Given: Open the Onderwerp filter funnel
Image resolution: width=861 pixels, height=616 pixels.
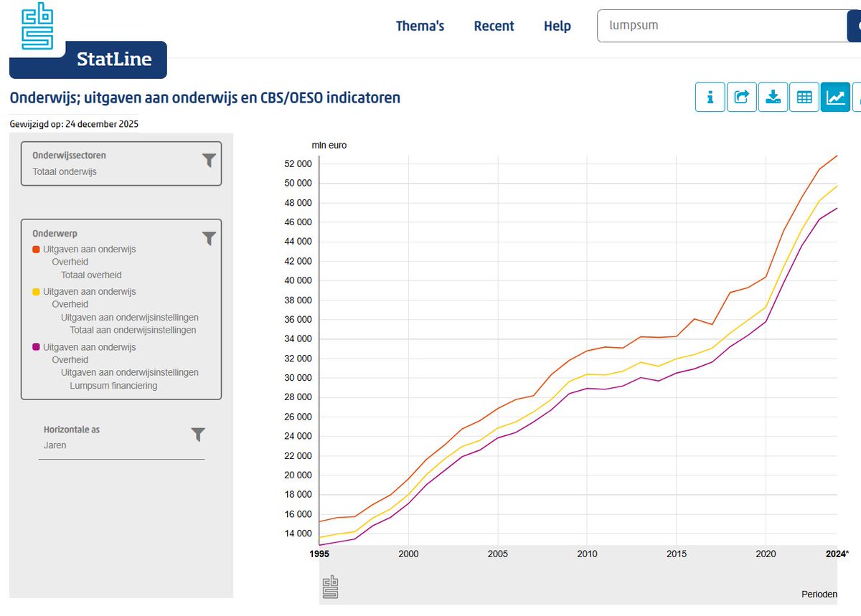Looking at the screenshot, I should (x=209, y=239).
